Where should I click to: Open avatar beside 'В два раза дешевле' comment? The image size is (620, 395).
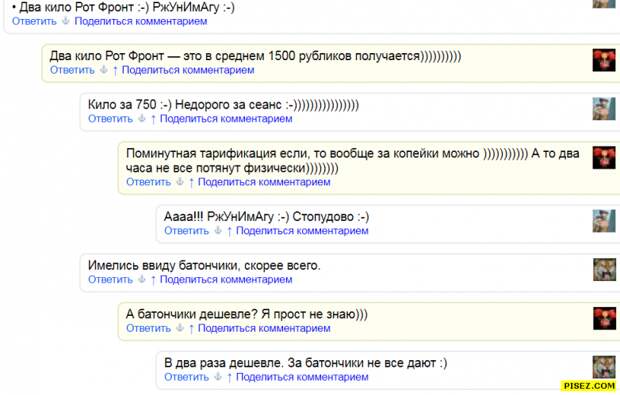click(x=604, y=367)
